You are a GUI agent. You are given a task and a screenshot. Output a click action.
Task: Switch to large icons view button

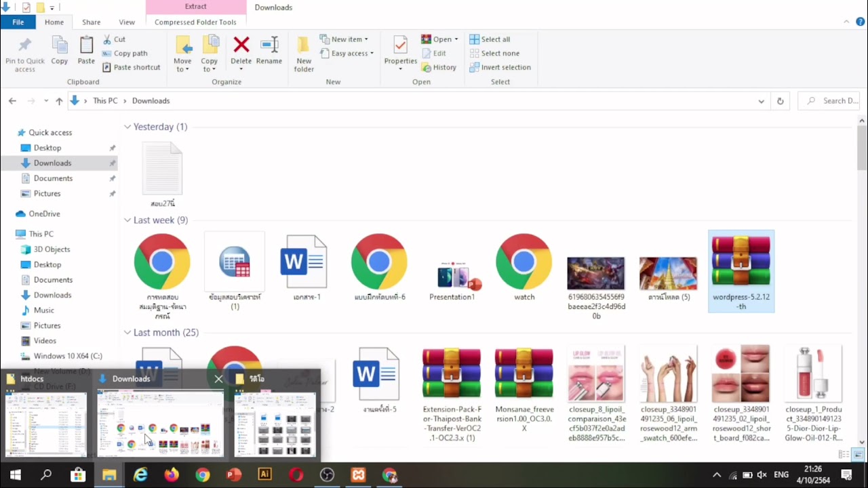(x=859, y=455)
